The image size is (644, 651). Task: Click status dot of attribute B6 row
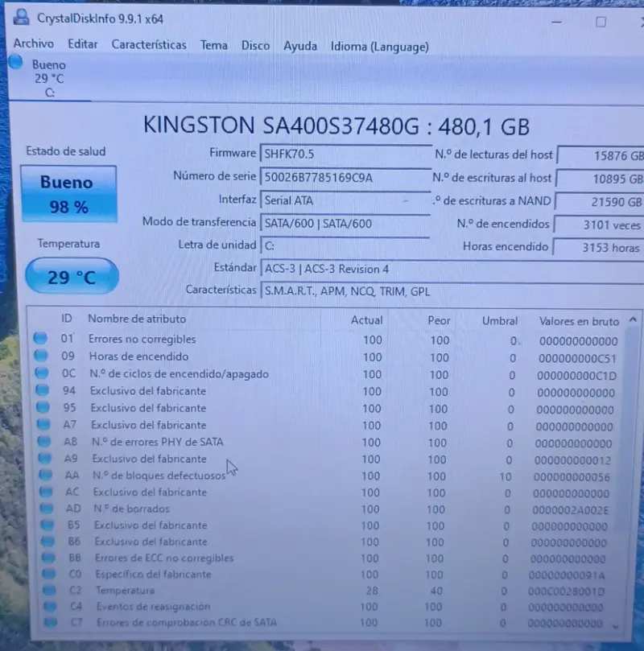point(47,541)
